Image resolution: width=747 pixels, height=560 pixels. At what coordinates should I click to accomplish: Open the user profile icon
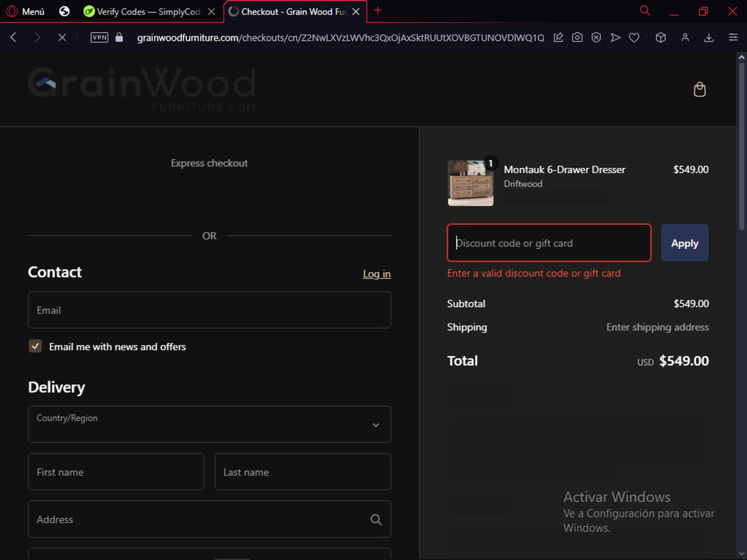tap(685, 37)
